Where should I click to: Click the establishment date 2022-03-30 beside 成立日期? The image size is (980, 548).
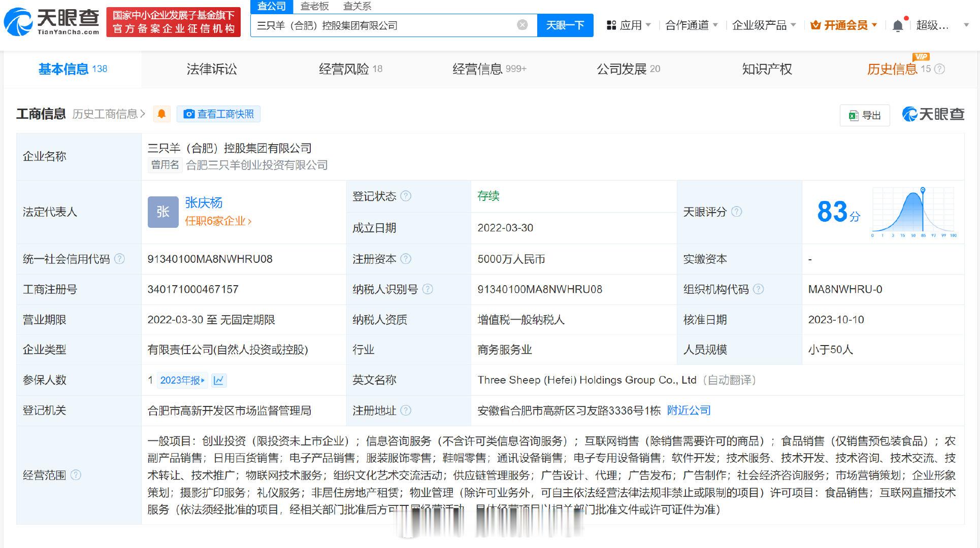[x=505, y=228]
